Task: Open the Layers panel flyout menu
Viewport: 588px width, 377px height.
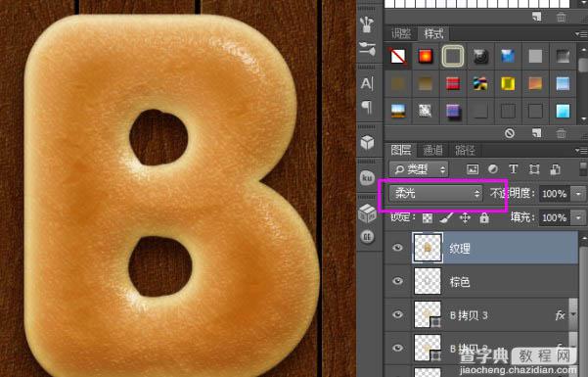Action: click(581, 151)
